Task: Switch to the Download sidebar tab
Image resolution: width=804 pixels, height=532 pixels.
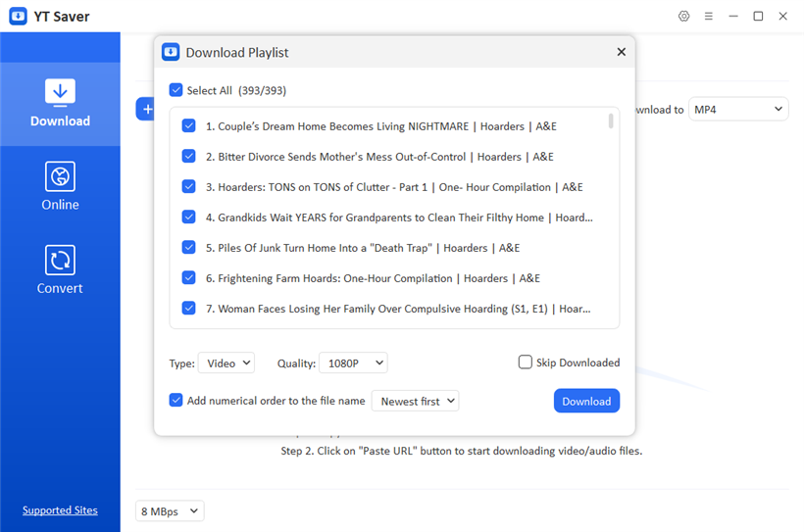Action: pos(60,104)
